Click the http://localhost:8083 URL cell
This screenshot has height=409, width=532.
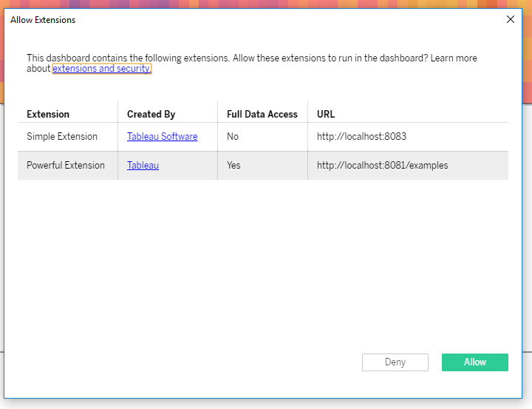click(361, 137)
